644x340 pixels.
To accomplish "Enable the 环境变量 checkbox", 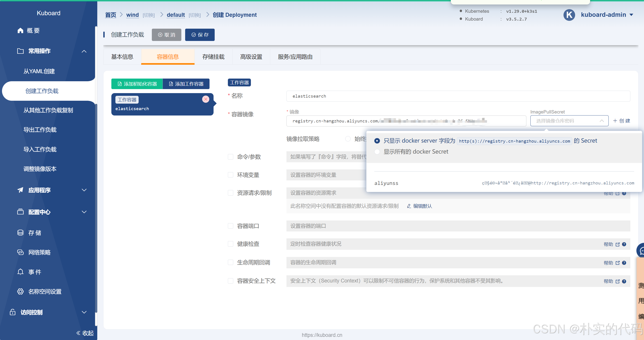I will (x=231, y=175).
